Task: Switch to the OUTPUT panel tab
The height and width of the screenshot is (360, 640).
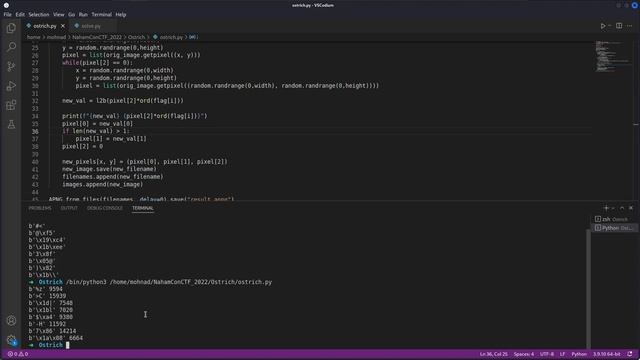Action: point(69,208)
